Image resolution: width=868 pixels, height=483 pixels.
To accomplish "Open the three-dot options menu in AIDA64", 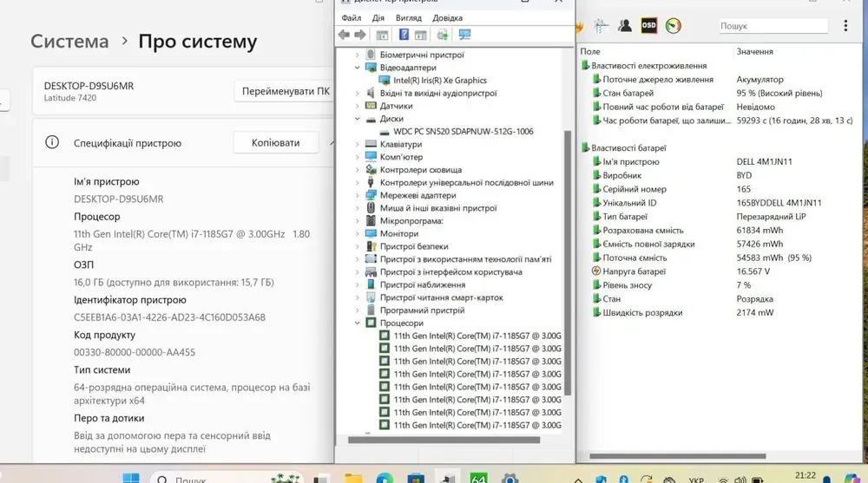I will (845, 26).
